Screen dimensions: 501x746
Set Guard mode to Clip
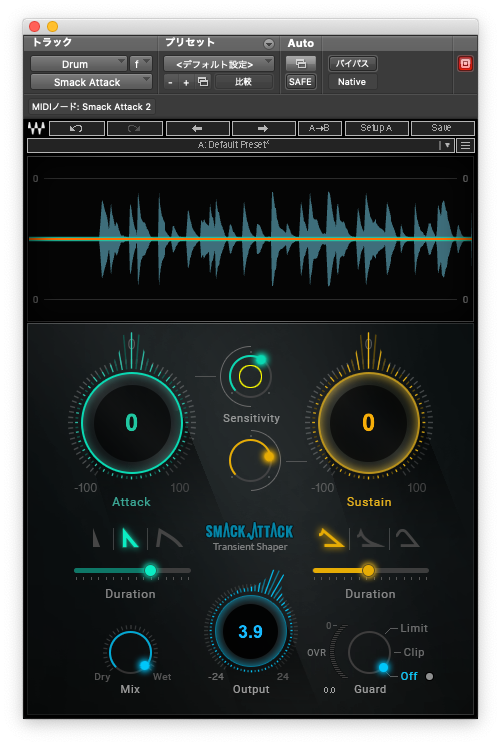[x=413, y=652]
